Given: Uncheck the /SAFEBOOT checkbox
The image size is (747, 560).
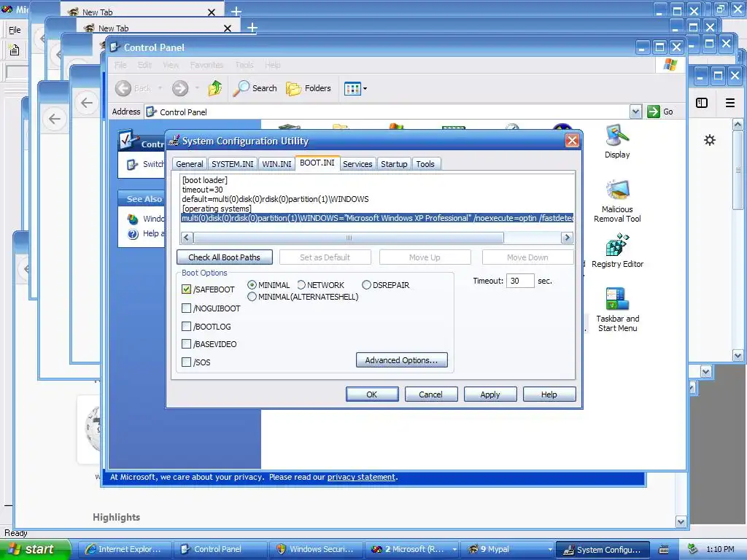Looking at the screenshot, I should click(186, 289).
